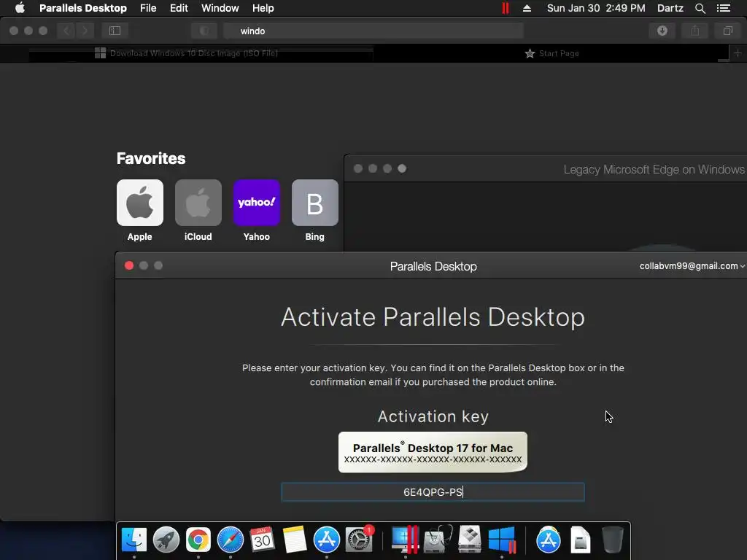Image resolution: width=747 pixels, height=560 pixels.
Task: Click the red Parallels menu bar icon
Action: coord(506,8)
